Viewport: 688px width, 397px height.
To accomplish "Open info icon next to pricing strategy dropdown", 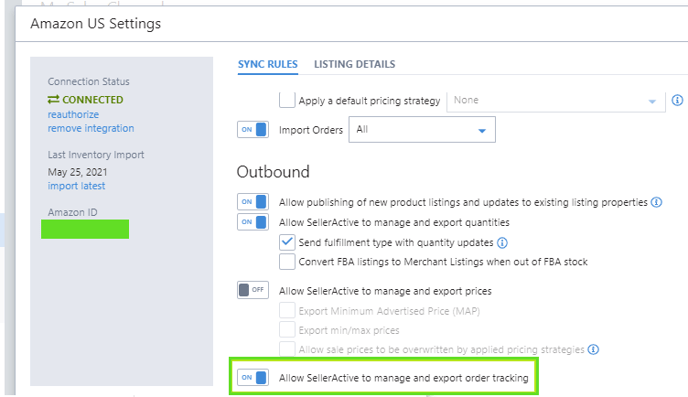I will point(677,100).
